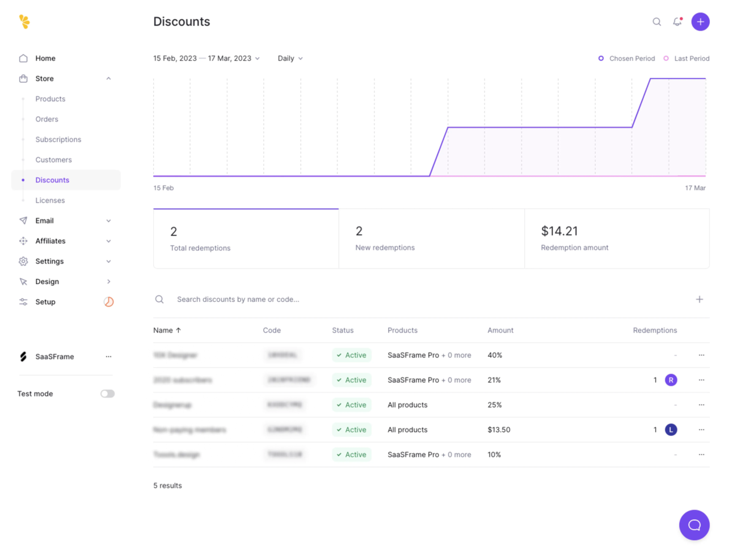The height and width of the screenshot is (560, 729).
Task: Select Licenses in the sidebar menu
Action: coord(50,200)
